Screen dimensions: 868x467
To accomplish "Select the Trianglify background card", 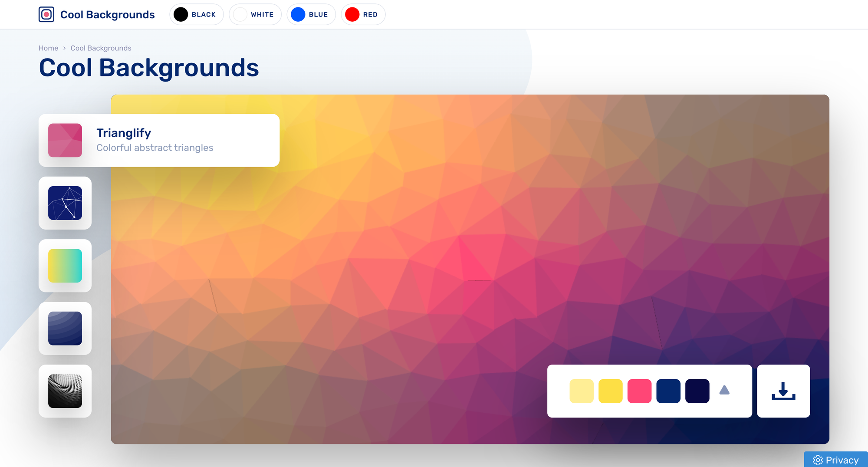I will [x=159, y=140].
